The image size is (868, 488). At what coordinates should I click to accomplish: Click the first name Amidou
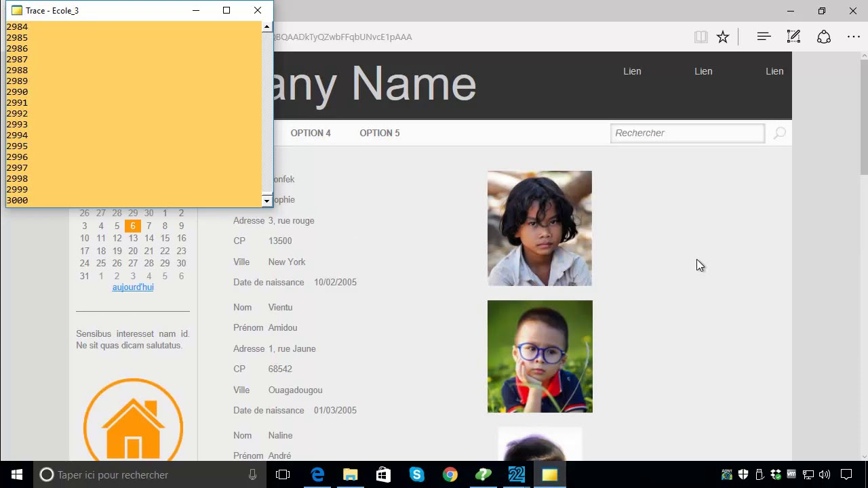283,327
